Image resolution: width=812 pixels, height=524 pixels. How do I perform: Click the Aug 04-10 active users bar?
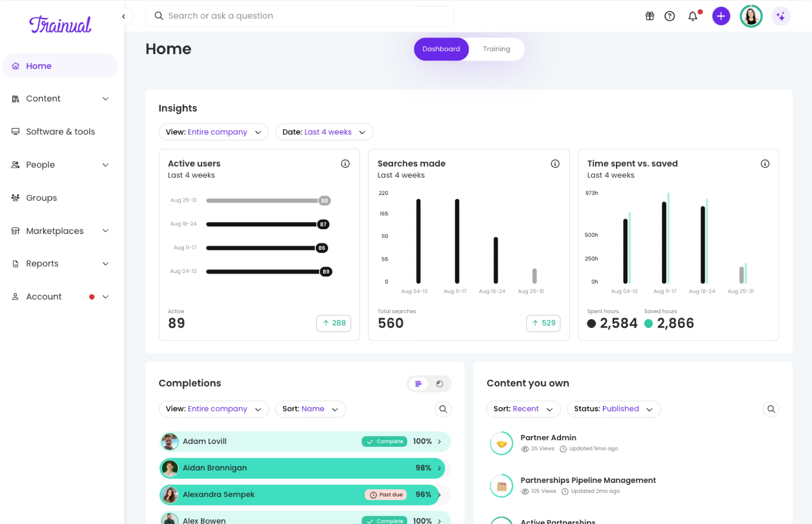tap(269, 272)
